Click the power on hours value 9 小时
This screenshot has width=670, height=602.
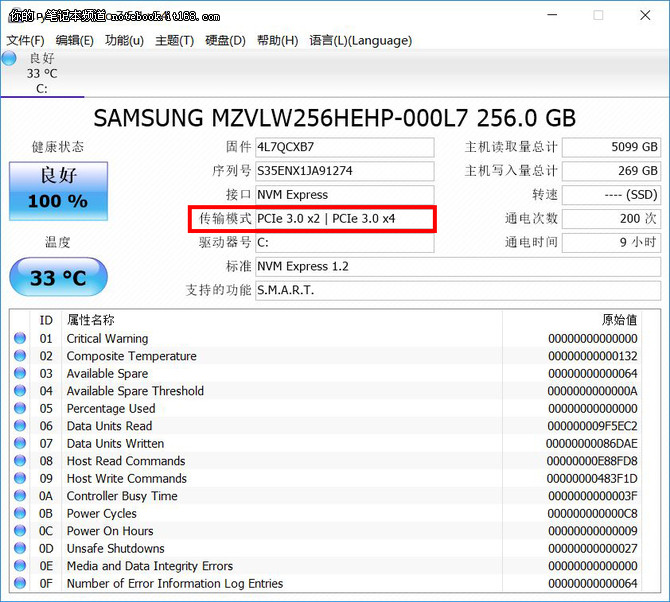611,243
